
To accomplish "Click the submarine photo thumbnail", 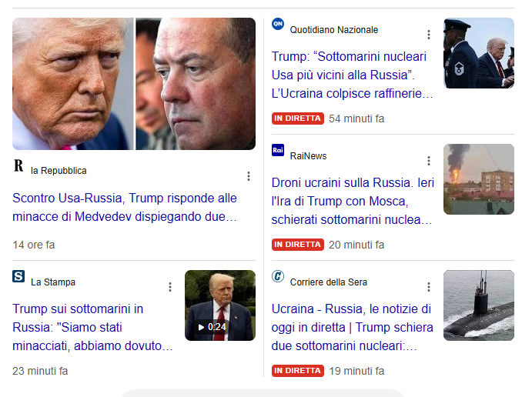I will (479, 305).
